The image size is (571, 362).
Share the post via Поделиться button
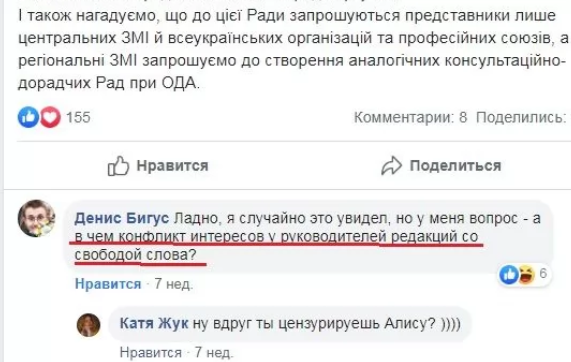click(441, 166)
